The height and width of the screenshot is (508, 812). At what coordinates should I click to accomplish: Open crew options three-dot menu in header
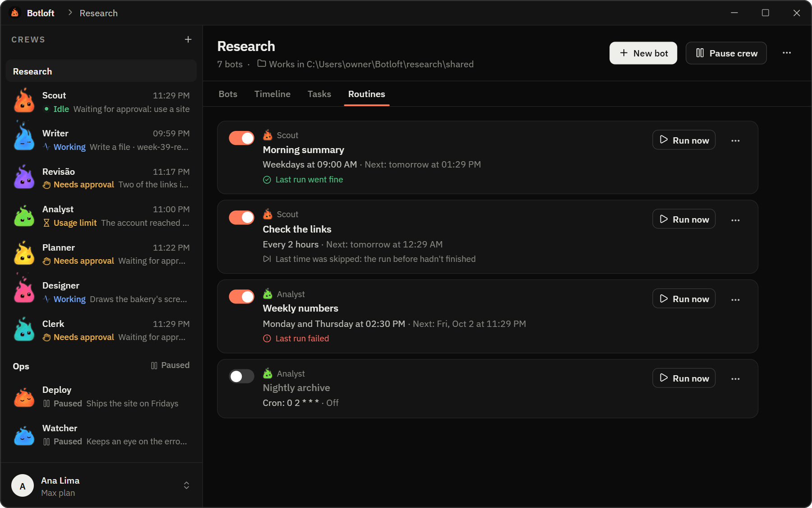point(787,53)
